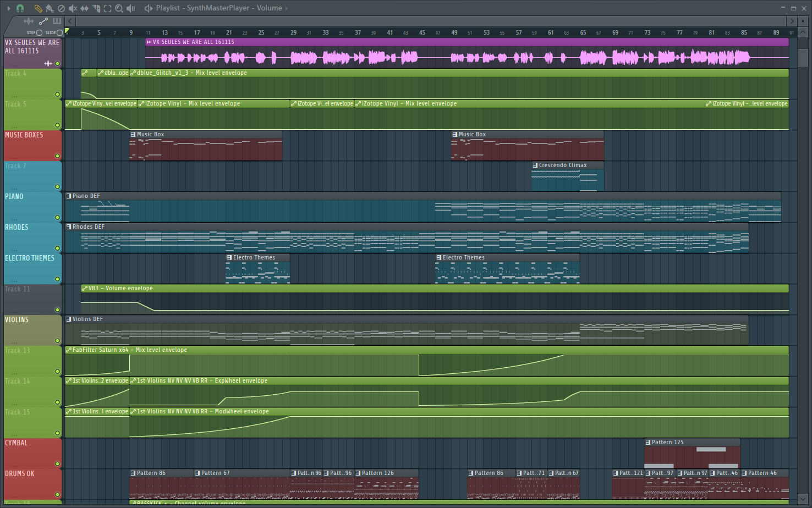Click bar 45 on the timeline ruler

point(422,33)
